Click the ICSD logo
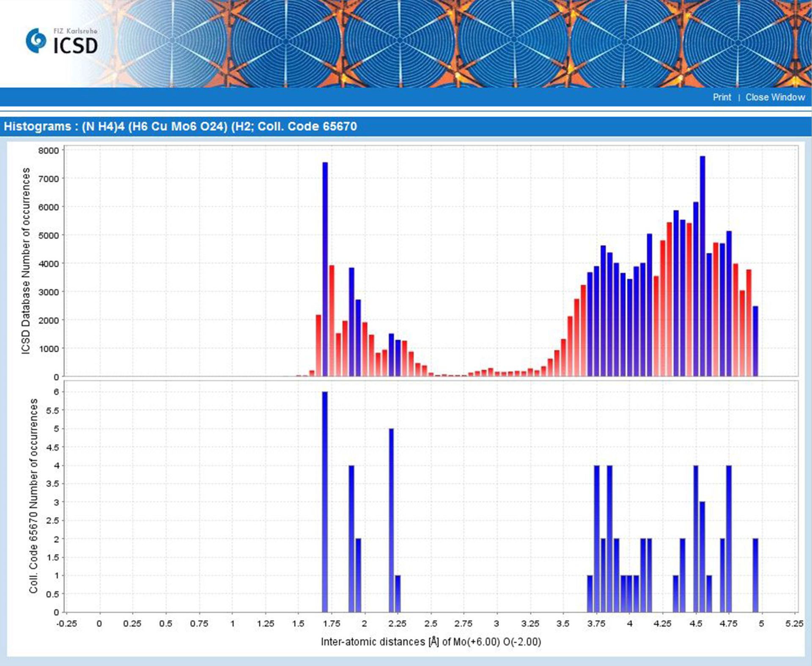This screenshot has width=812, height=666. [62, 41]
